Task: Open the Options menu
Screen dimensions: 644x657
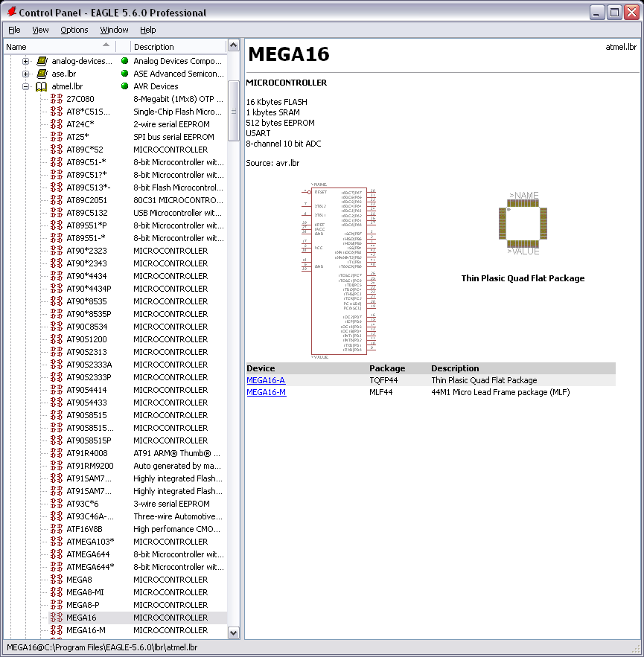Action: [74, 30]
